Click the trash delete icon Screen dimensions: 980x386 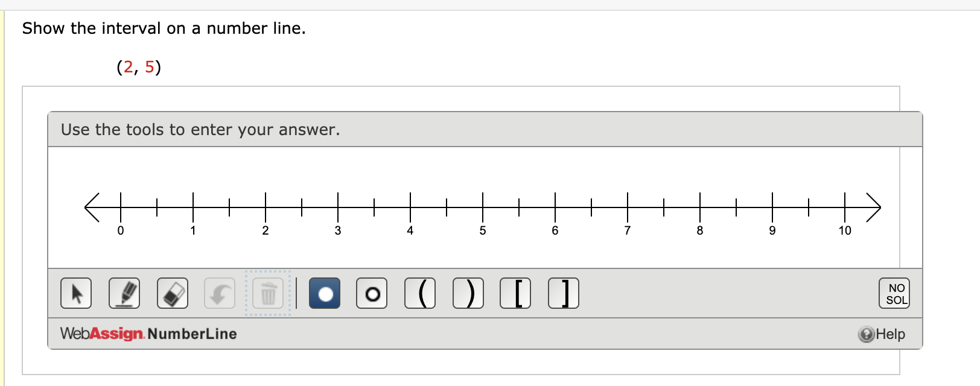tap(267, 293)
